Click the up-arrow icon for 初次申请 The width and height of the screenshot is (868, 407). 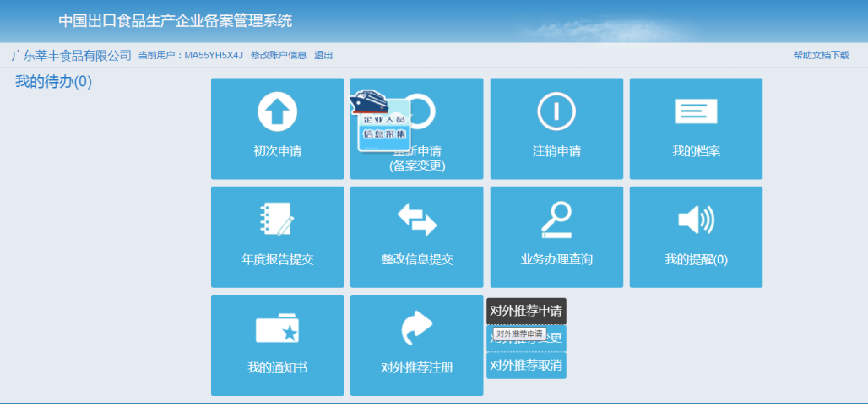[x=277, y=113]
